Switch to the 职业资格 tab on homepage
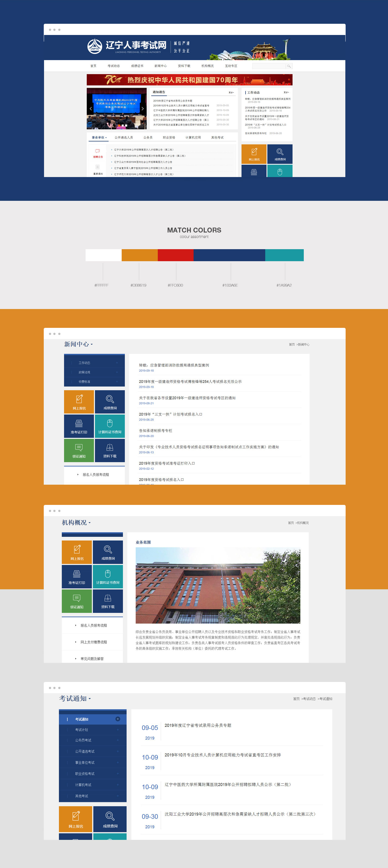 tap(169, 137)
